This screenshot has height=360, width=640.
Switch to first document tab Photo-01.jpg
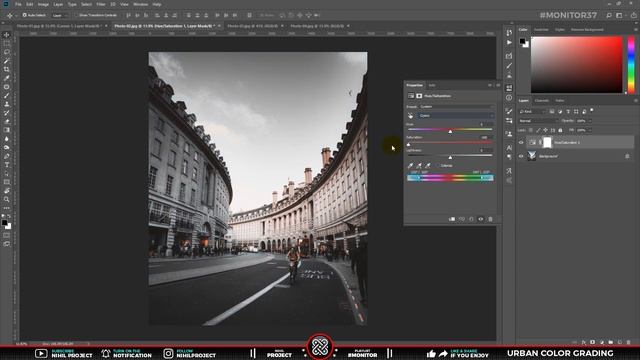59,26
